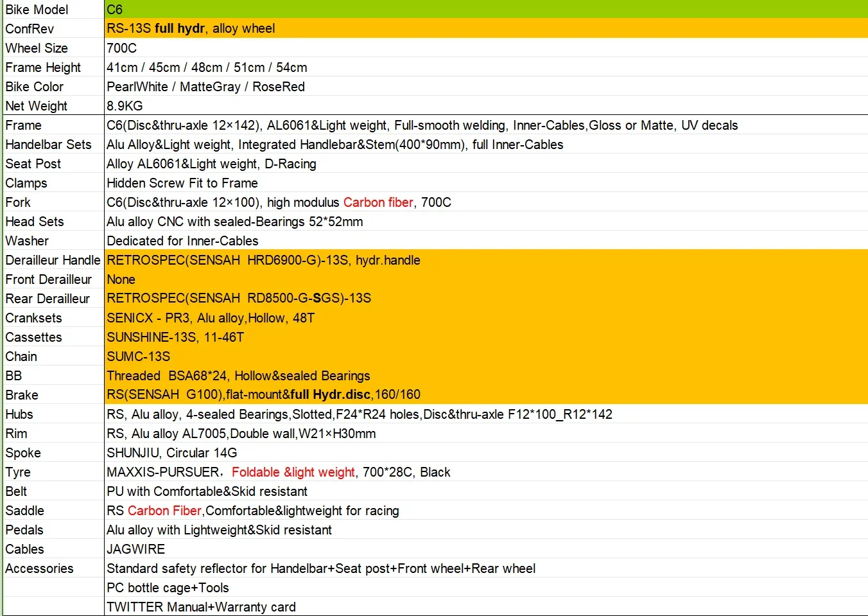Click the 'SENICX - PR3' crankset cell
This screenshot has width=868, height=616.
486,317
